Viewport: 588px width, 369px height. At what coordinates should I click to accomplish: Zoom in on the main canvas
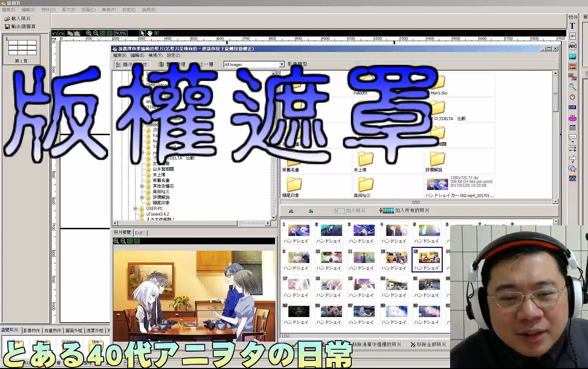point(88,33)
